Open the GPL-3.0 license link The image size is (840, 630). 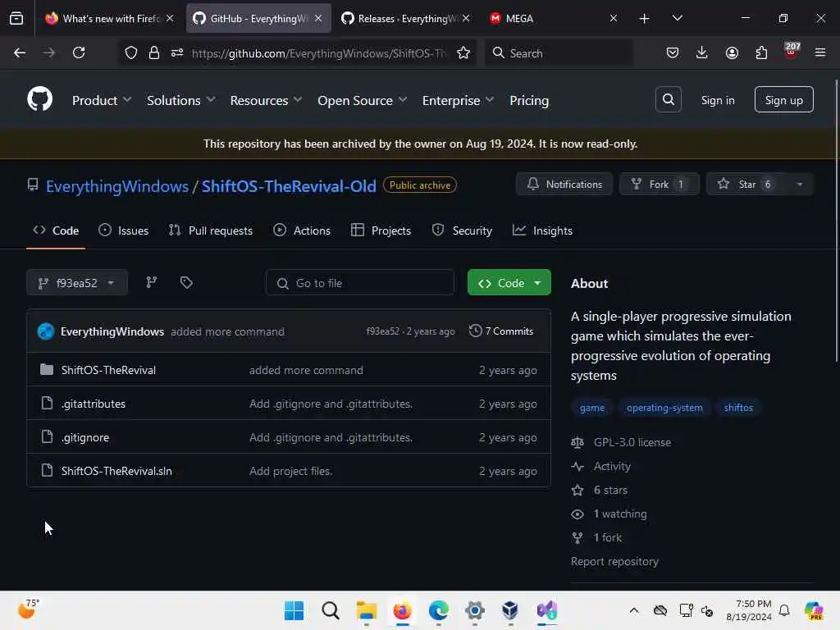[632, 442]
